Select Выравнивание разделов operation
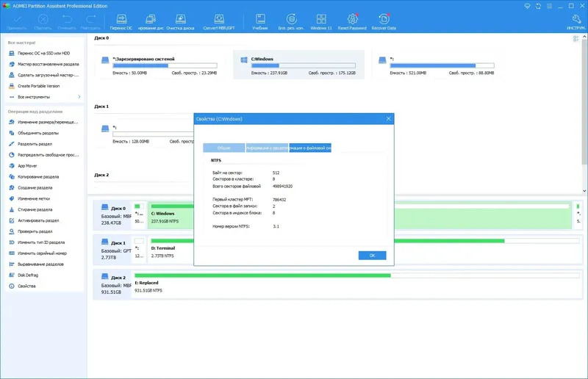 (36, 264)
